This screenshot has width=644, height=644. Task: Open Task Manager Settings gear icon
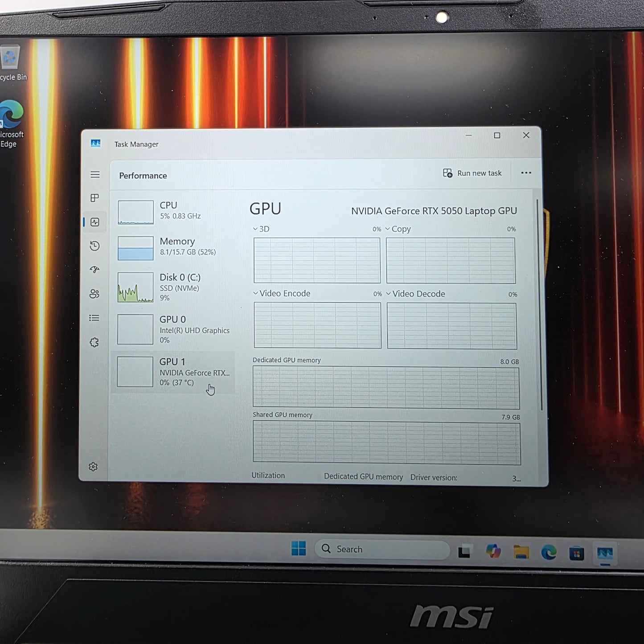click(93, 467)
